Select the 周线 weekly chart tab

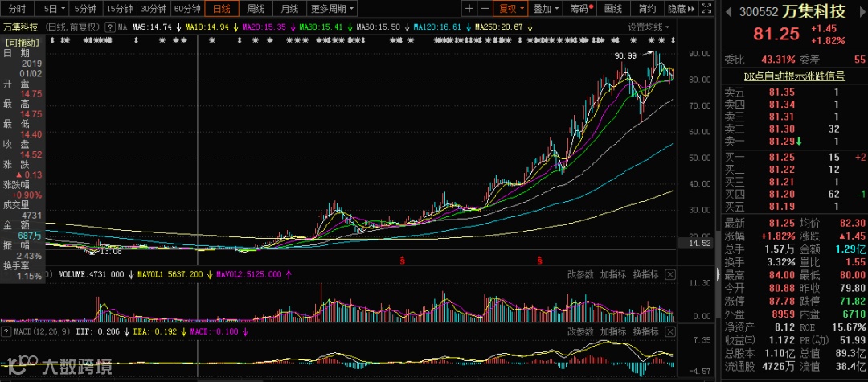point(256,8)
